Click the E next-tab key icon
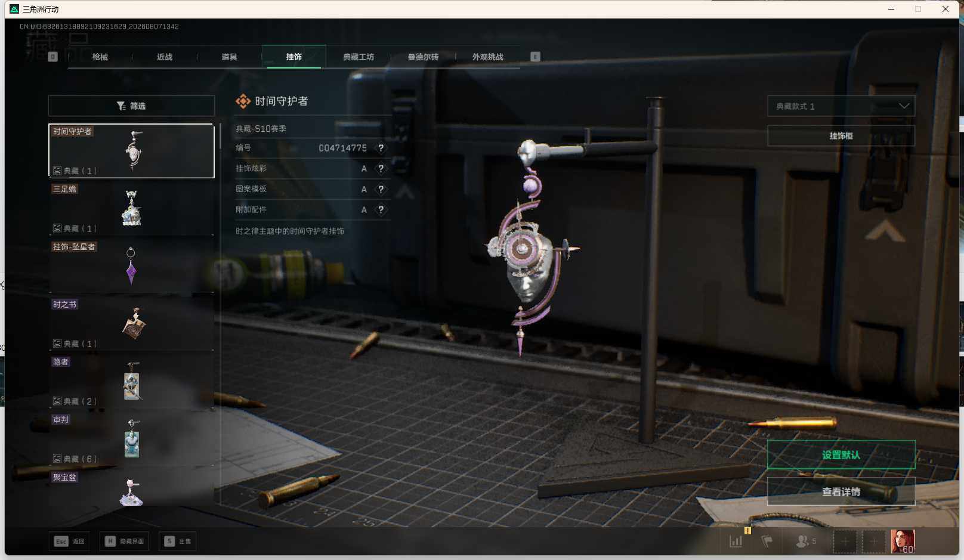The image size is (964, 560). [x=535, y=57]
